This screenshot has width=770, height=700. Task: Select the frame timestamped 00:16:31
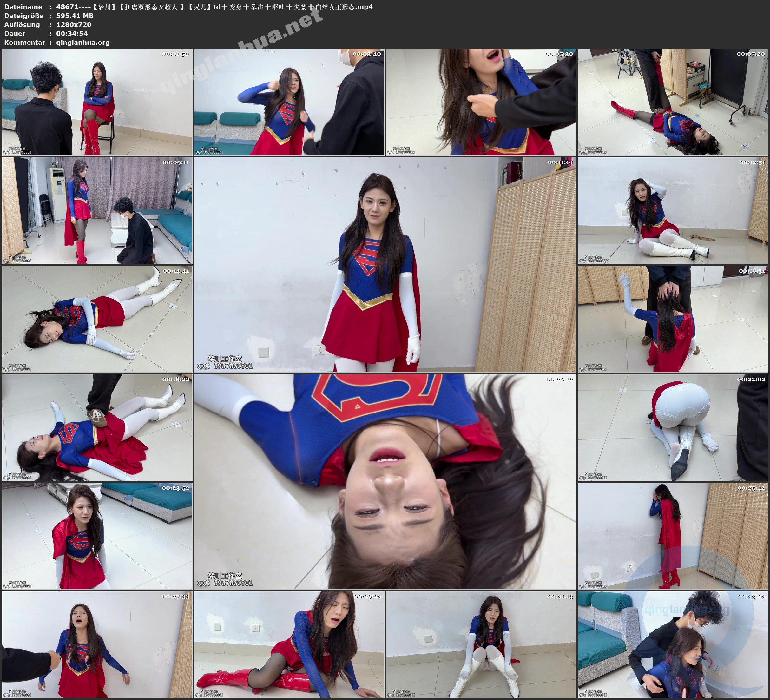673,319
